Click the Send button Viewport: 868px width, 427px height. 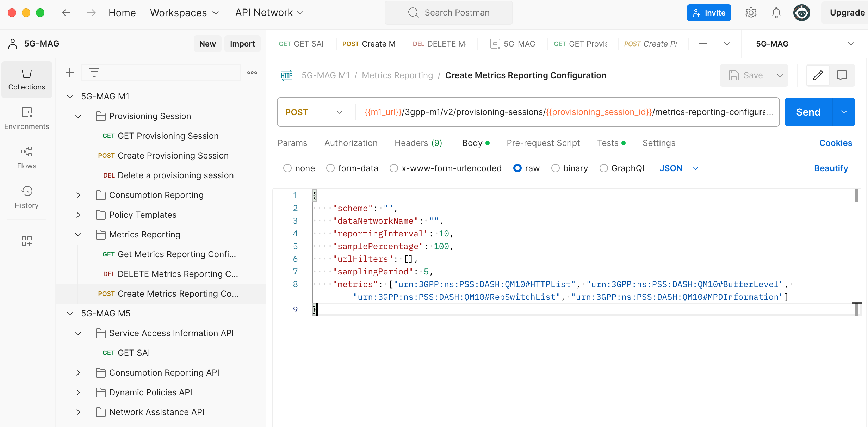[808, 112]
